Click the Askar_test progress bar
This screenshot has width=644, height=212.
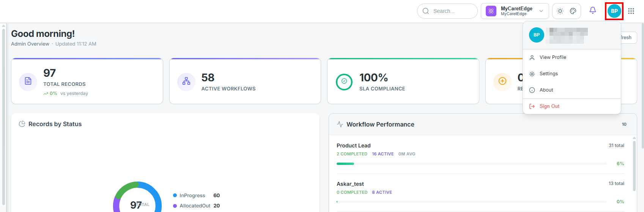(x=471, y=202)
